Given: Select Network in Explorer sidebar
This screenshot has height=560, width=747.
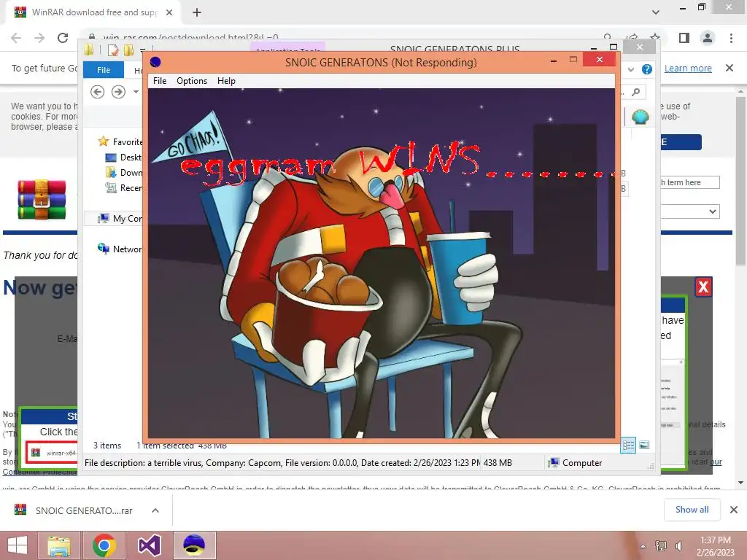Looking at the screenshot, I should tap(120, 249).
